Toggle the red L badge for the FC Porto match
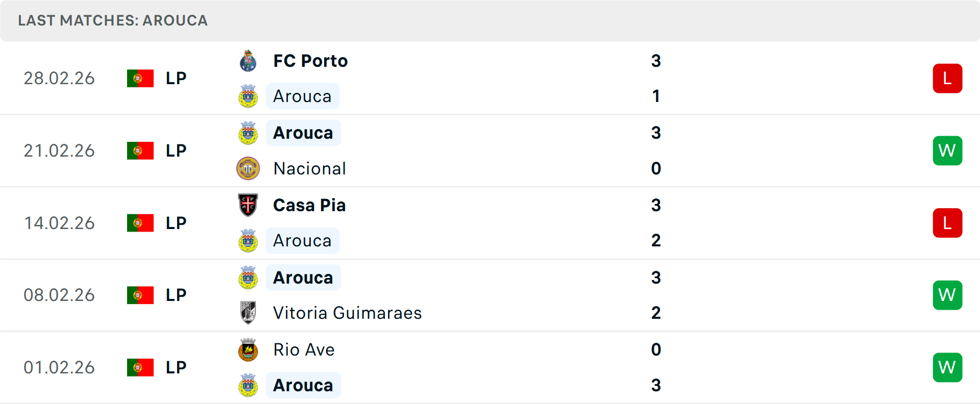This screenshot has height=404, width=980. pyautogui.click(x=947, y=78)
